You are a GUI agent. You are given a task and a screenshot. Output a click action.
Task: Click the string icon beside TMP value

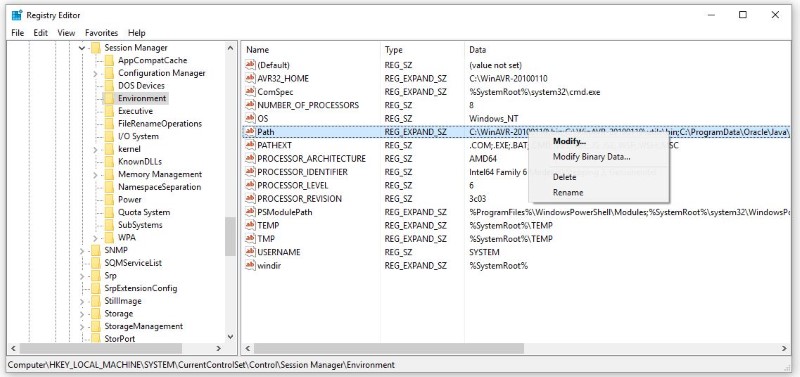coord(250,238)
